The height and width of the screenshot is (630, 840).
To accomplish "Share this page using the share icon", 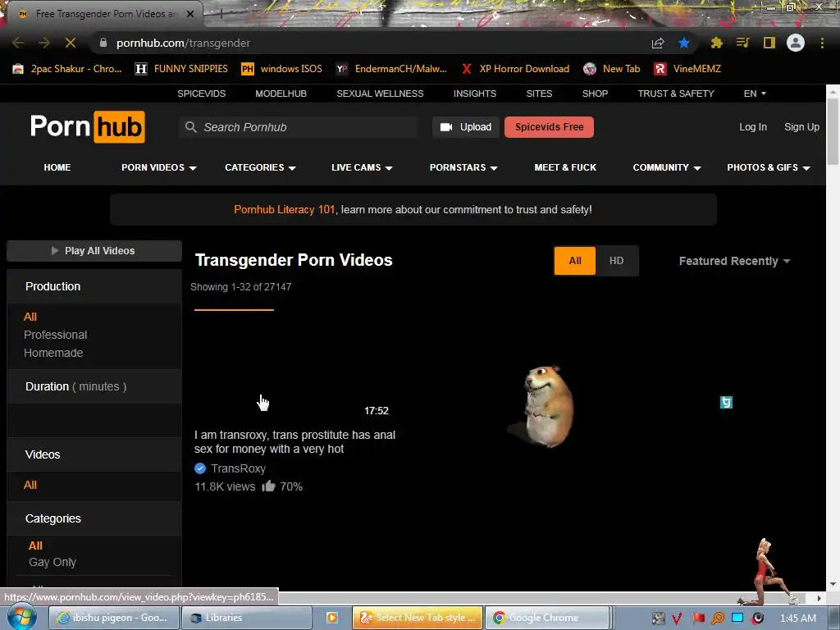I will click(x=658, y=43).
